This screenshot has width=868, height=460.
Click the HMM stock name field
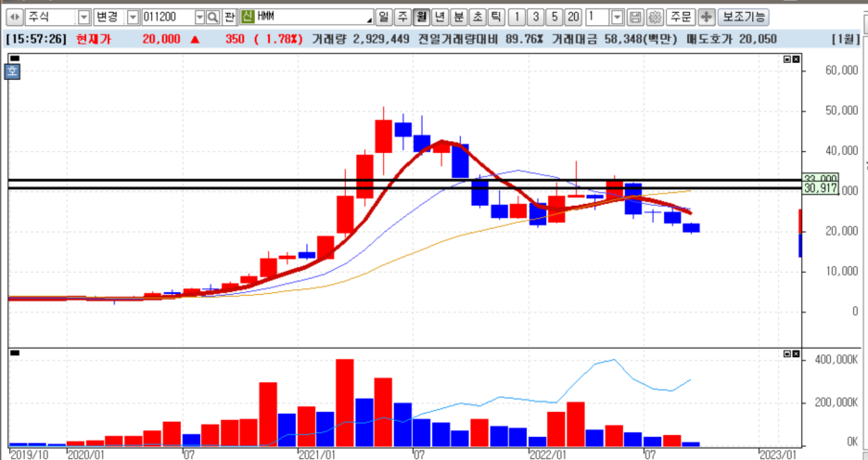coord(314,18)
